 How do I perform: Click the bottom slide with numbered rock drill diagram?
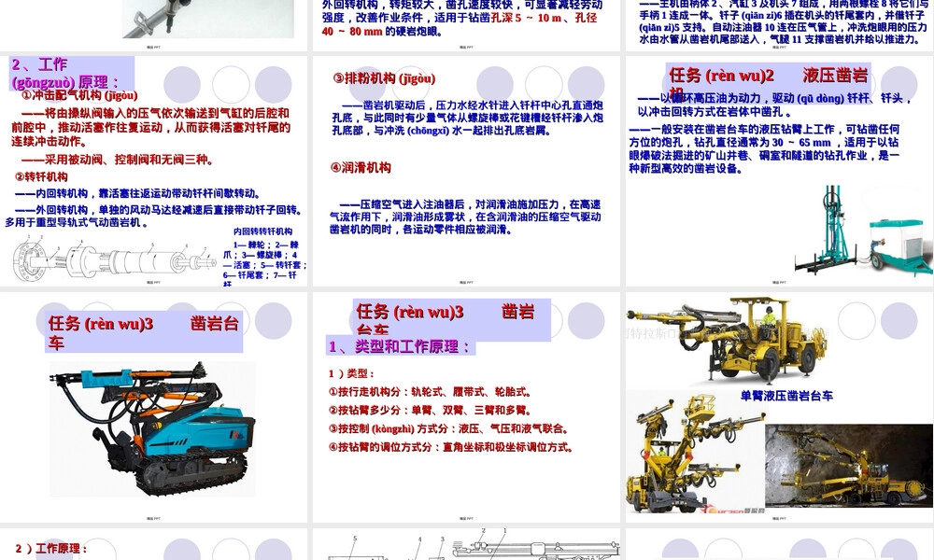click(466, 544)
